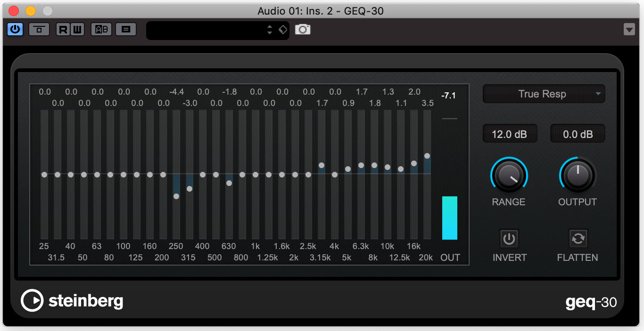
Task: Open the functions menu arrow at toolbar right
Action: coord(629,30)
